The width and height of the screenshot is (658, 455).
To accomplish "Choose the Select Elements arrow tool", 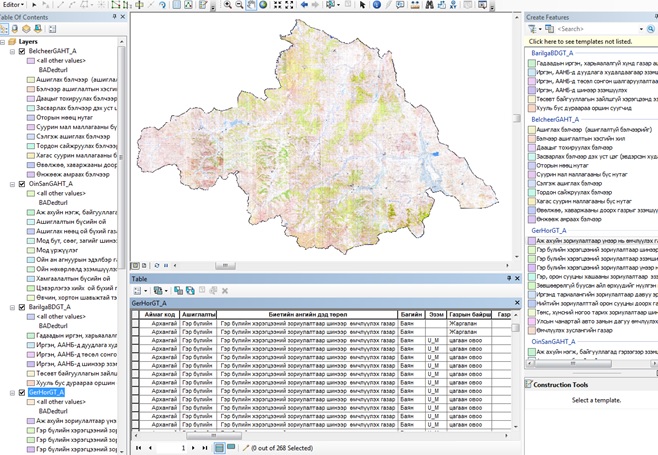I will tap(362, 5).
